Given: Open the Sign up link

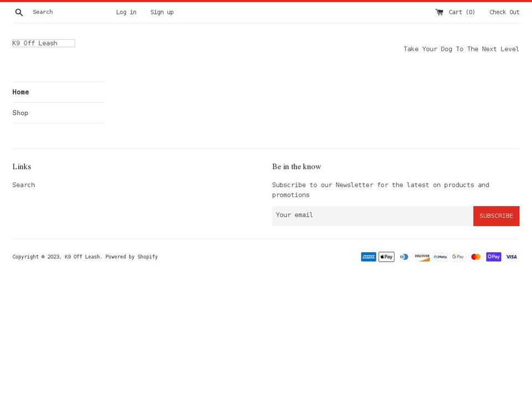Looking at the screenshot, I should 162,12.
